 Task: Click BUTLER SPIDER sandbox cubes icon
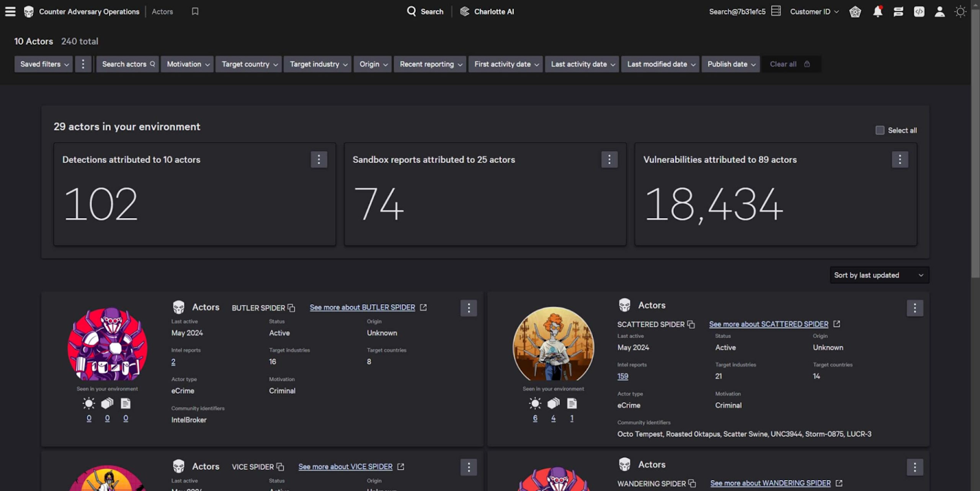point(107,403)
